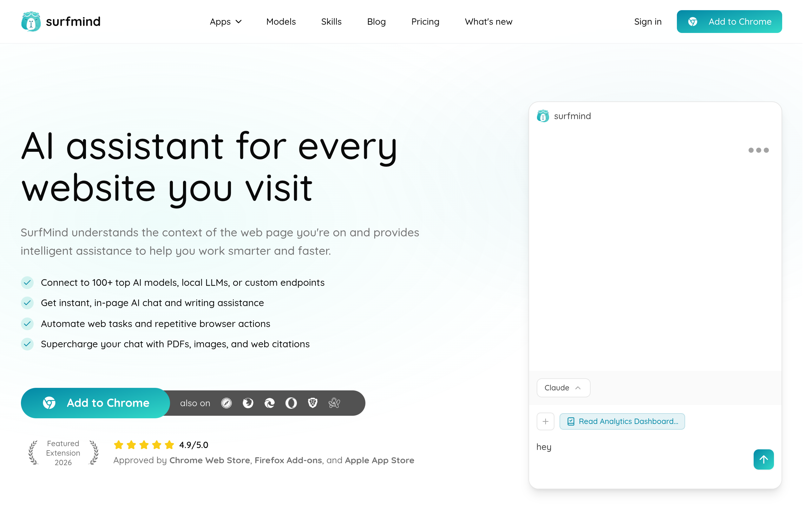
Task: Click the Safari browser icon
Action: click(x=226, y=403)
